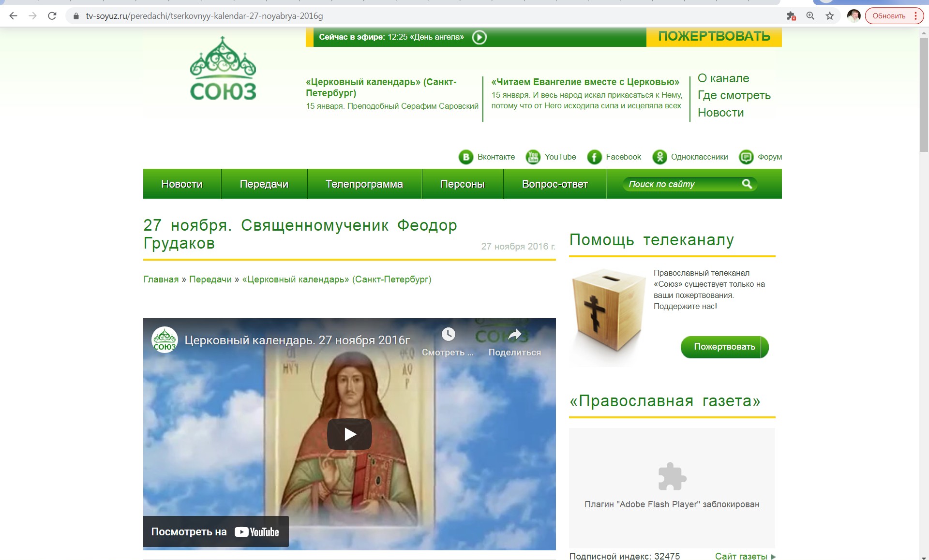Open «Церковный календарь» (Санкт-Петербург) breadcrumb
This screenshot has height=560, width=929.
tap(337, 280)
